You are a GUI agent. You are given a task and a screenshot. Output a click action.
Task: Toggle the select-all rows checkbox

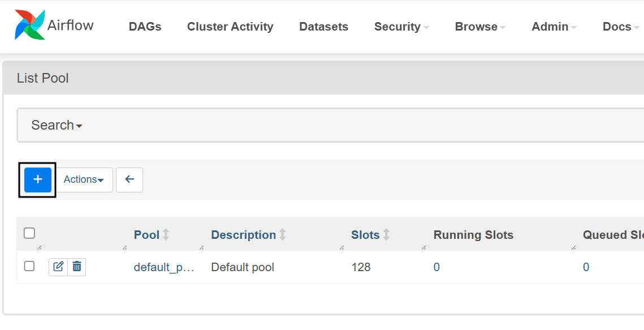click(x=29, y=233)
